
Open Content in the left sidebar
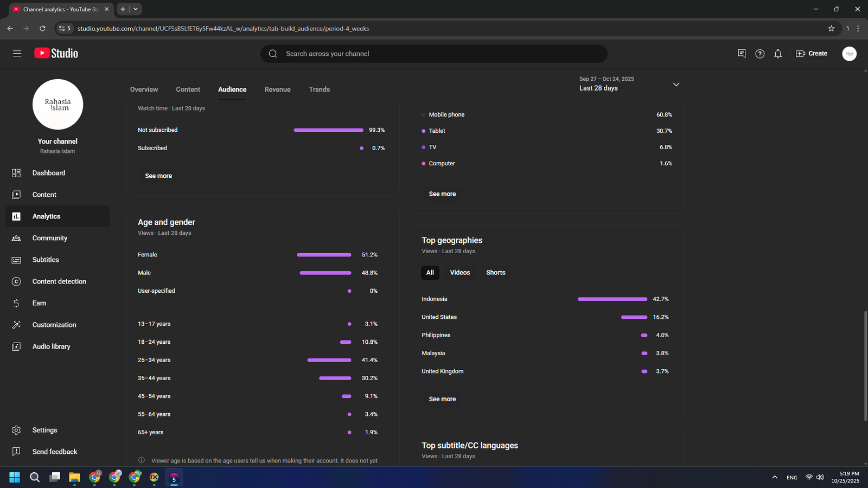[58, 195]
